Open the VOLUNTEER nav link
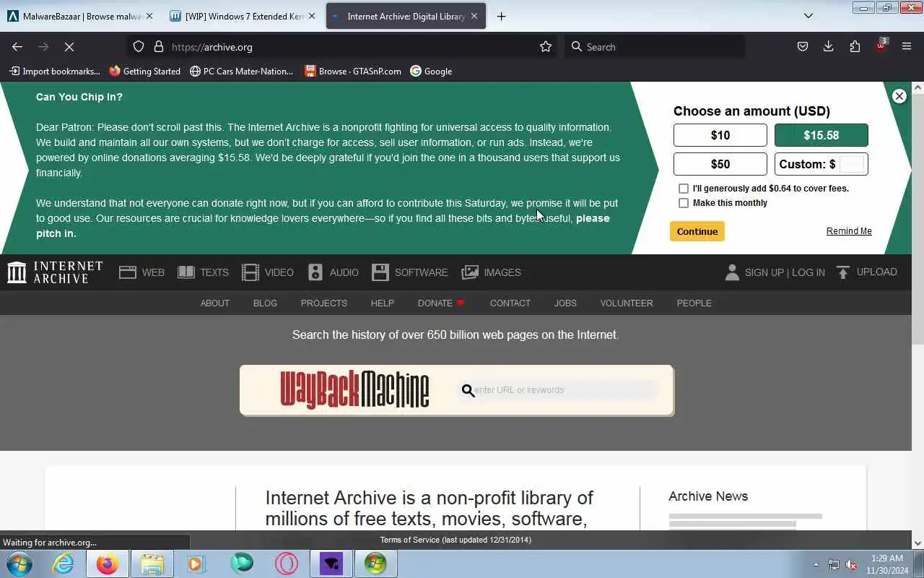This screenshot has height=578, width=924. tap(627, 303)
